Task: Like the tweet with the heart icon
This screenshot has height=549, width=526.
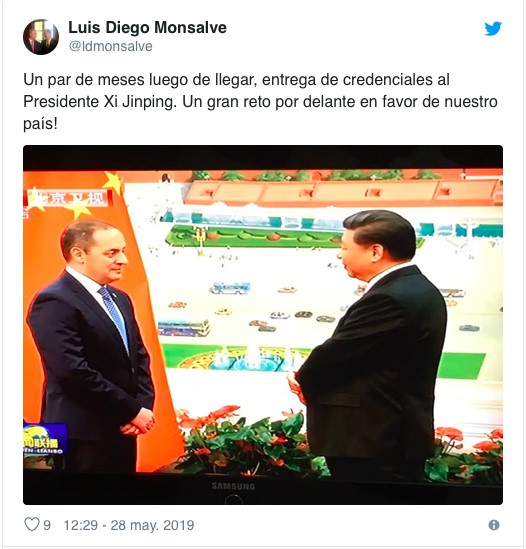Action: (x=32, y=525)
